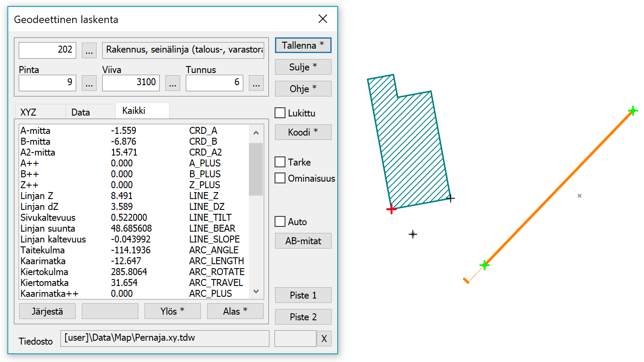Enable the Lukittu checkbox

pyautogui.click(x=280, y=113)
